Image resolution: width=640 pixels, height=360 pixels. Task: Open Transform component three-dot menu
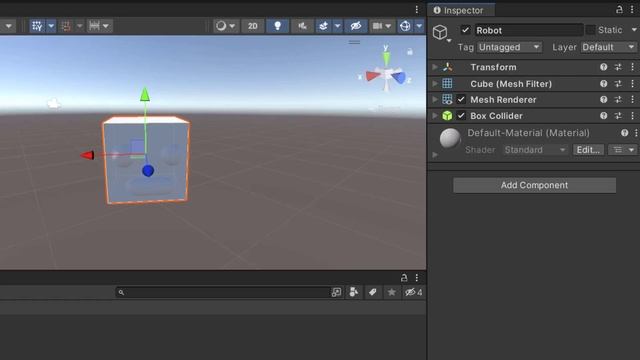click(633, 67)
